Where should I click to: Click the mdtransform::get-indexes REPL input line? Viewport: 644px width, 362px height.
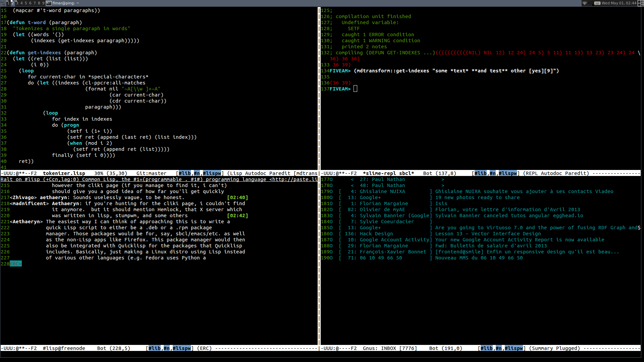(457, 71)
